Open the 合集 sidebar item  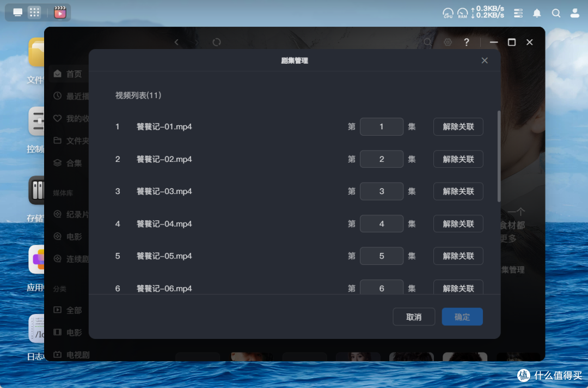(69, 163)
